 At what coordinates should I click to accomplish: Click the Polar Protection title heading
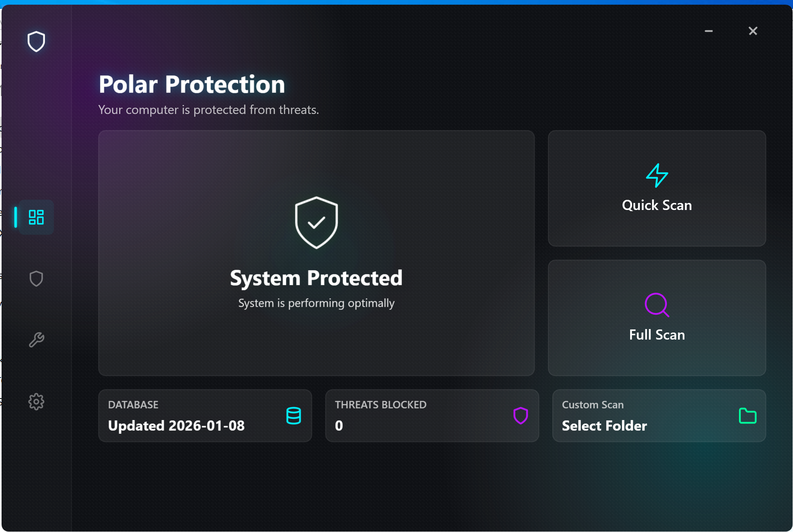point(192,84)
